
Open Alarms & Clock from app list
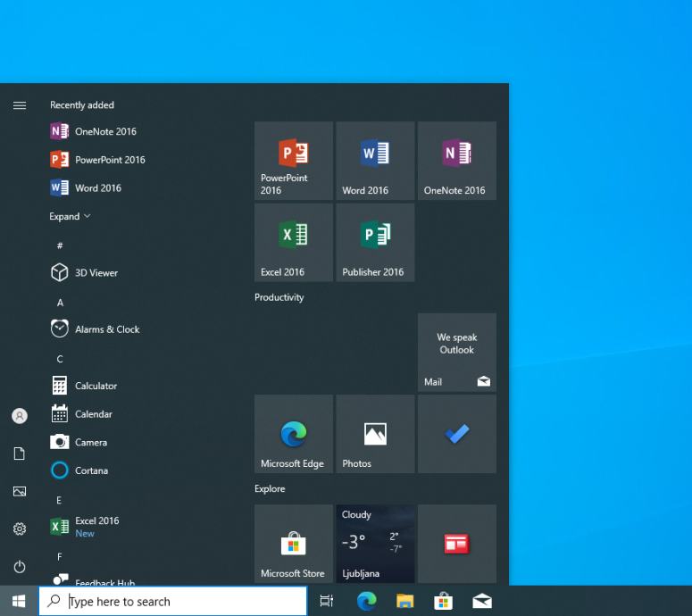coord(107,329)
